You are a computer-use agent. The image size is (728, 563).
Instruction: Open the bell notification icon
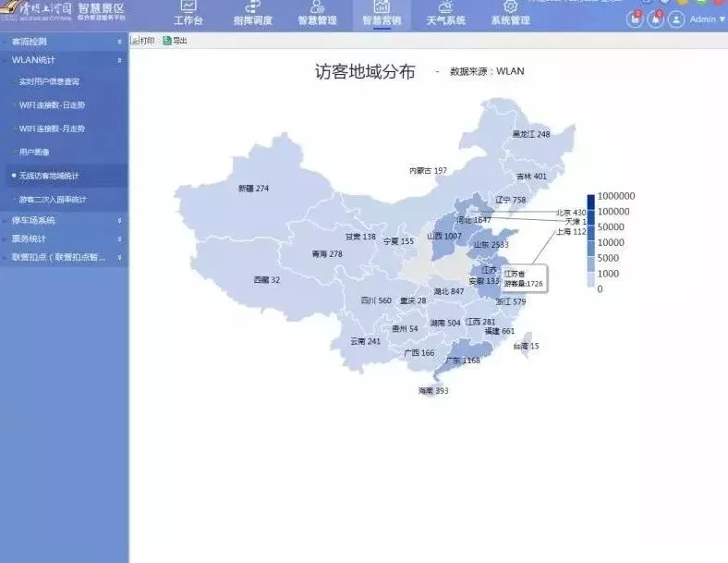pos(655,19)
